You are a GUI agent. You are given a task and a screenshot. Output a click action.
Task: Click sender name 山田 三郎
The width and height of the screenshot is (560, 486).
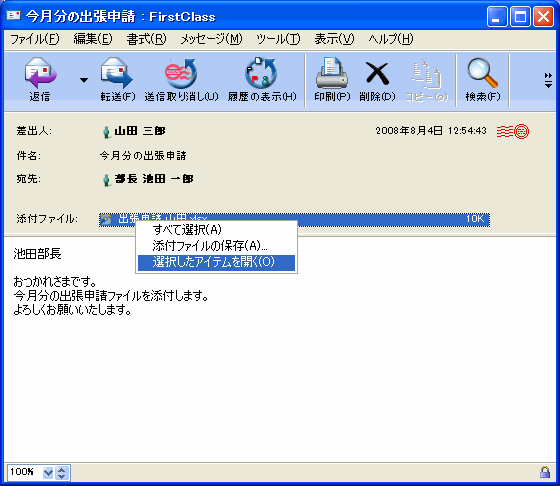(x=140, y=131)
